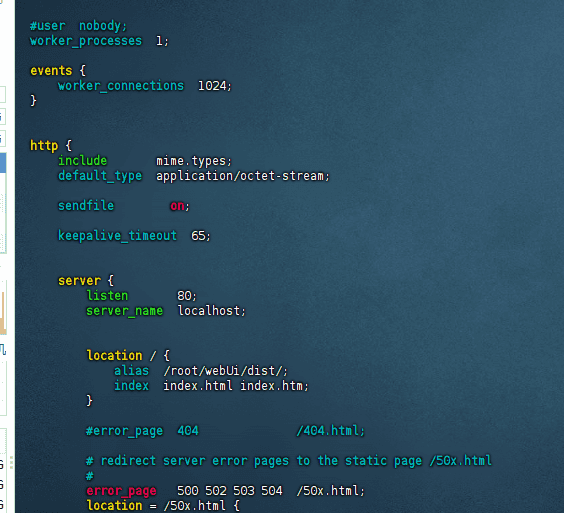Click the 'include' directive

[x=82, y=160]
